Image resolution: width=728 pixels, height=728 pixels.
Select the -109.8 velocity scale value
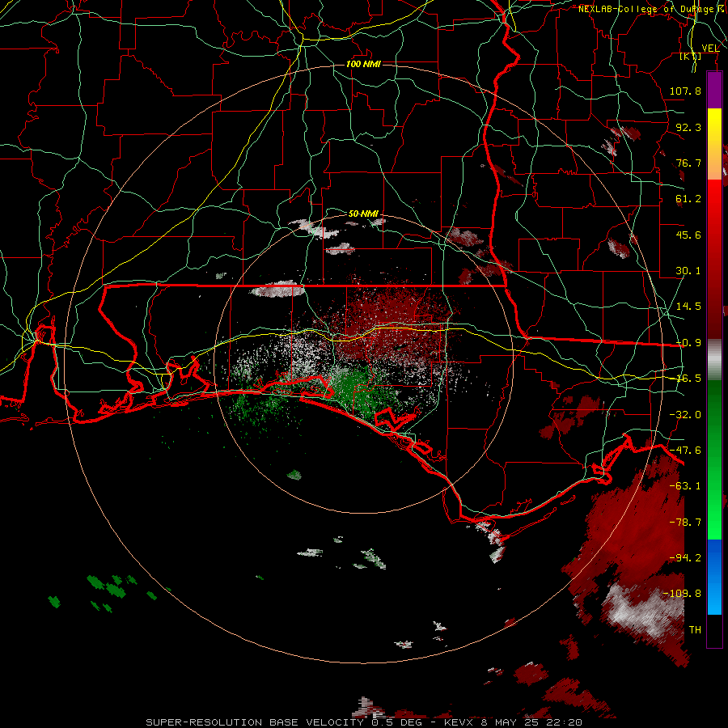(x=682, y=594)
